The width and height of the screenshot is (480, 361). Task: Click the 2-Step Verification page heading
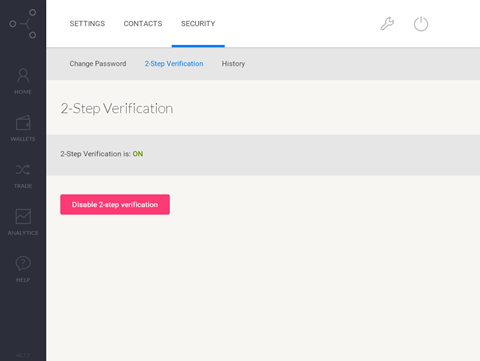tap(117, 109)
